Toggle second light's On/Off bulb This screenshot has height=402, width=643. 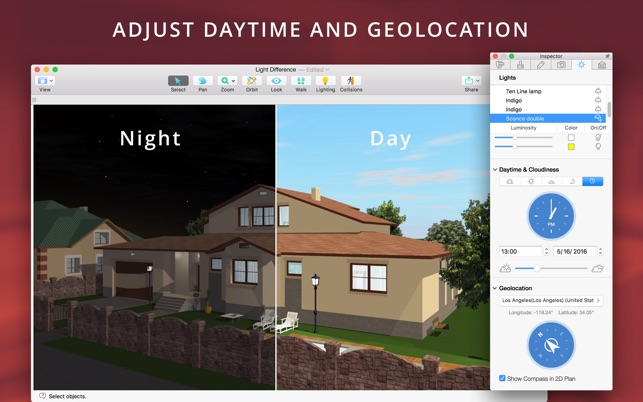pyautogui.click(x=599, y=147)
